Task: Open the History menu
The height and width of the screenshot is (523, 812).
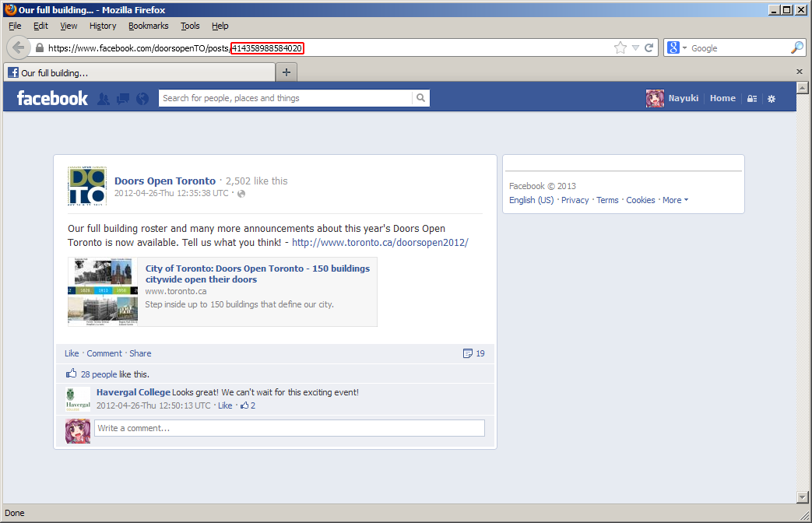Action: tap(103, 26)
